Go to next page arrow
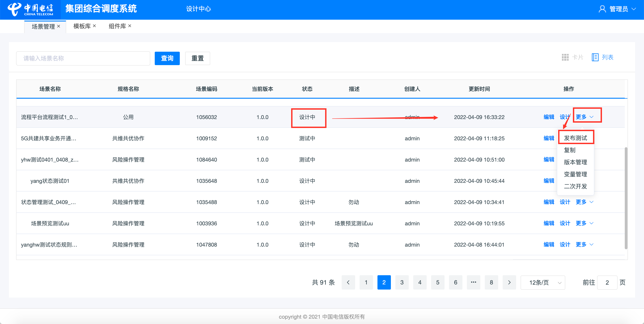Viewport: 644px width, 324px height. point(509,282)
